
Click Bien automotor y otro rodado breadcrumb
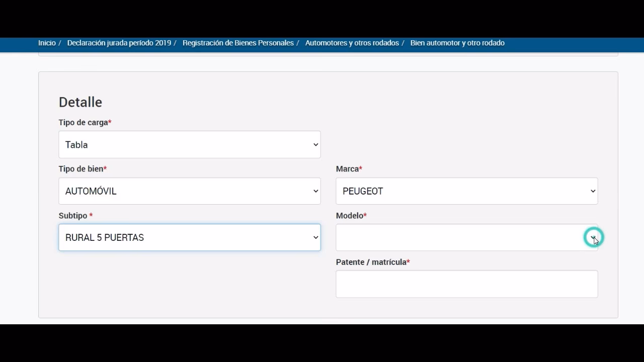click(457, 43)
